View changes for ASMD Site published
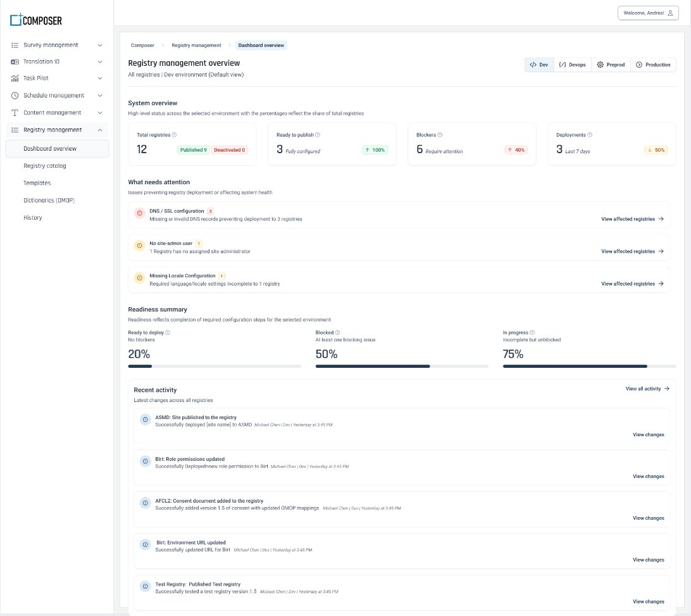The height and width of the screenshot is (616, 691). (x=648, y=435)
